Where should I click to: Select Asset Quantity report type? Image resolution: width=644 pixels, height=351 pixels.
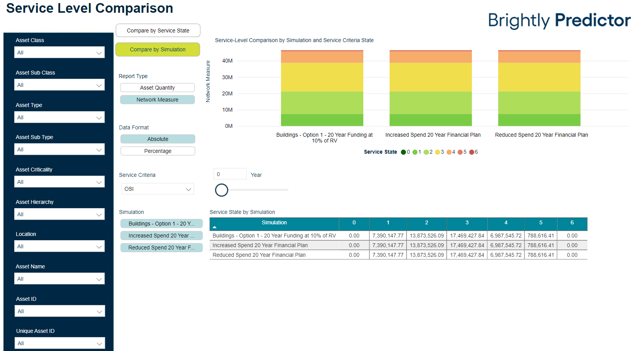pyautogui.click(x=157, y=88)
